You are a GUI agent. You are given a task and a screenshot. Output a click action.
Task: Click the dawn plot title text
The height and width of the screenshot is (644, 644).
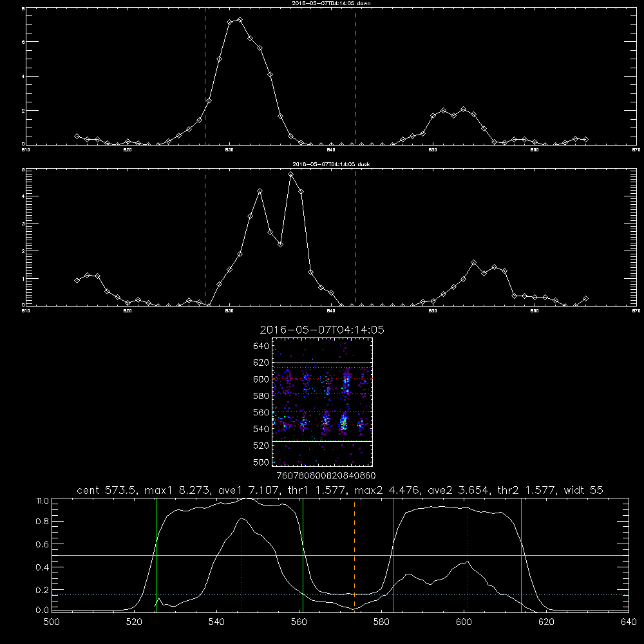(x=331, y=3)
